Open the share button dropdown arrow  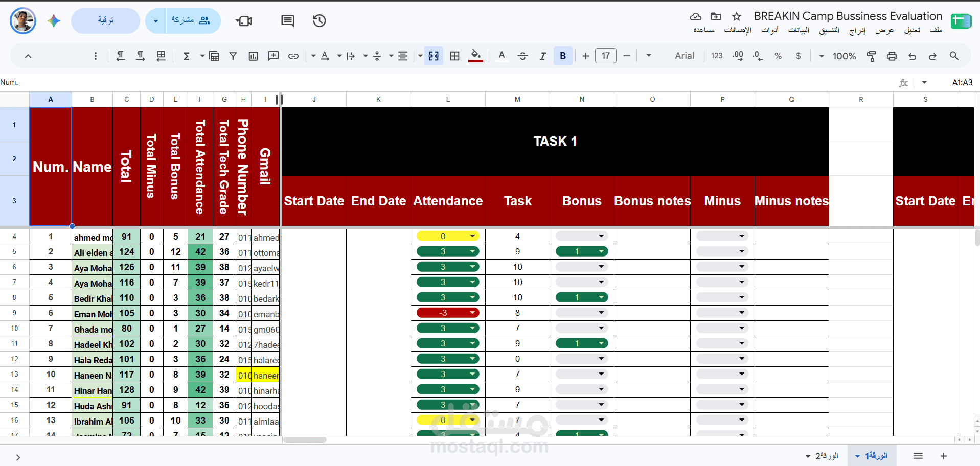[156, 21]
